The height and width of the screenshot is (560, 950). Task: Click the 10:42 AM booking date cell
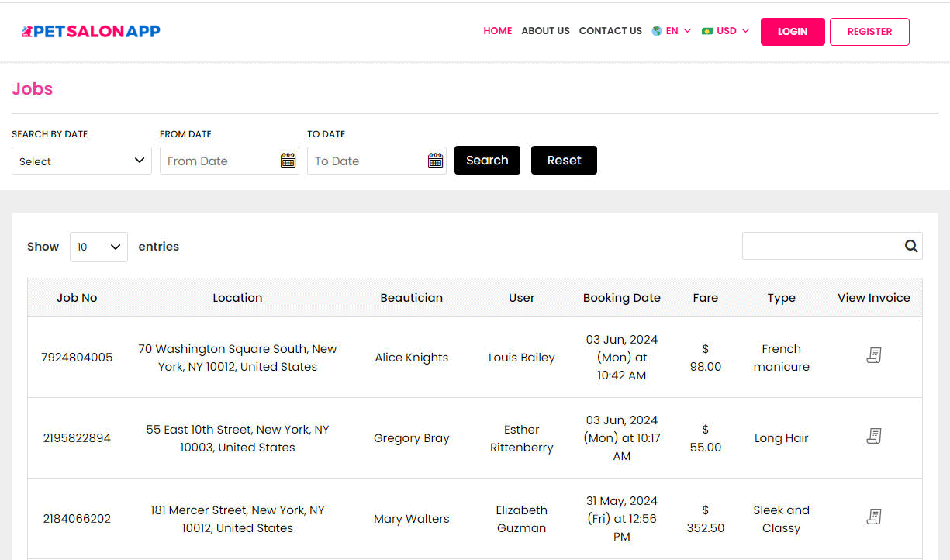pyautogui.click(x=622, y=358)
